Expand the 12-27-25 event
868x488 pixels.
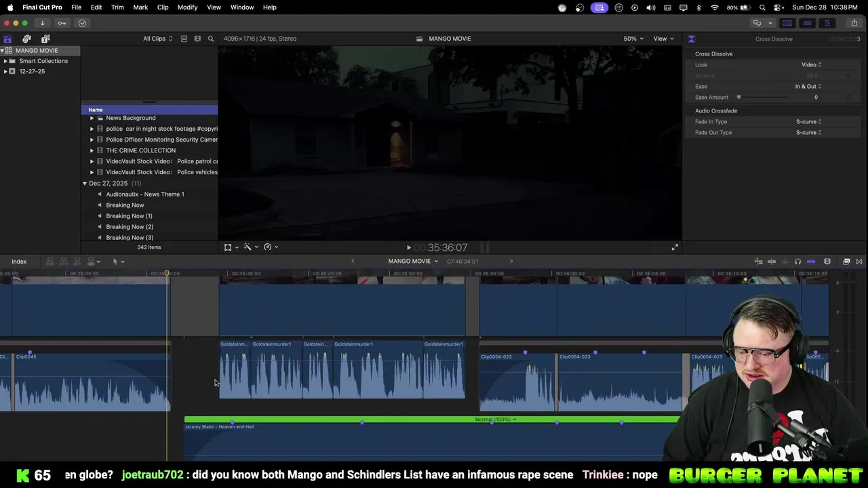pos(5,72)
